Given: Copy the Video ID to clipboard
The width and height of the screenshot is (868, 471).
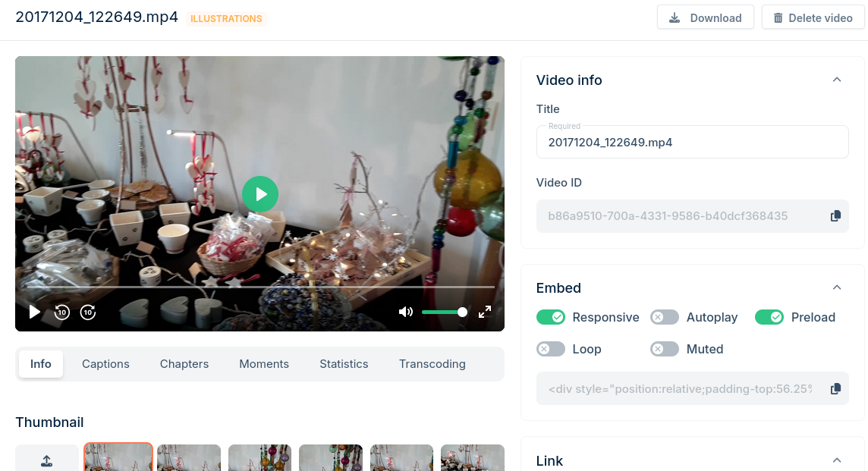Looking at the screenshot, I should [836, 216].
